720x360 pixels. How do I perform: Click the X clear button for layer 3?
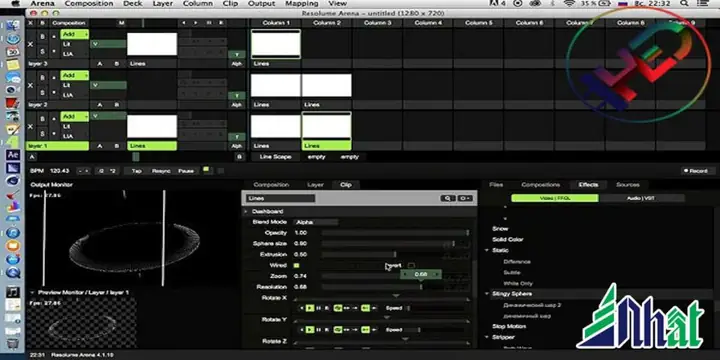pos(31,45)
